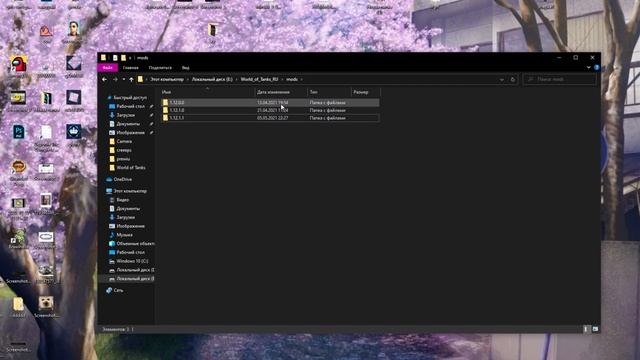Go back with the Explorer back arrow
The image size is (640, 360).
[x=104, y=79]
